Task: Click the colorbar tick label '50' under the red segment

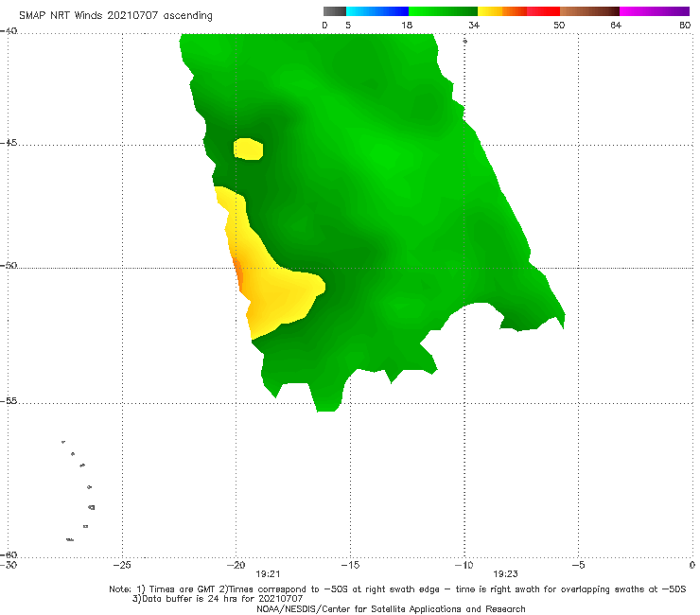Action: pyautogui.click(x=559, y=25)
